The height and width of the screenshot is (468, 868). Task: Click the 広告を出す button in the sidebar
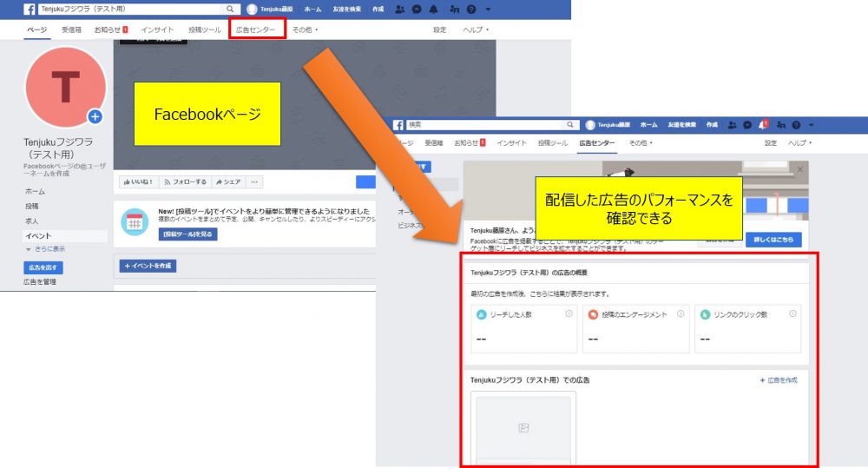click(43, 267)
